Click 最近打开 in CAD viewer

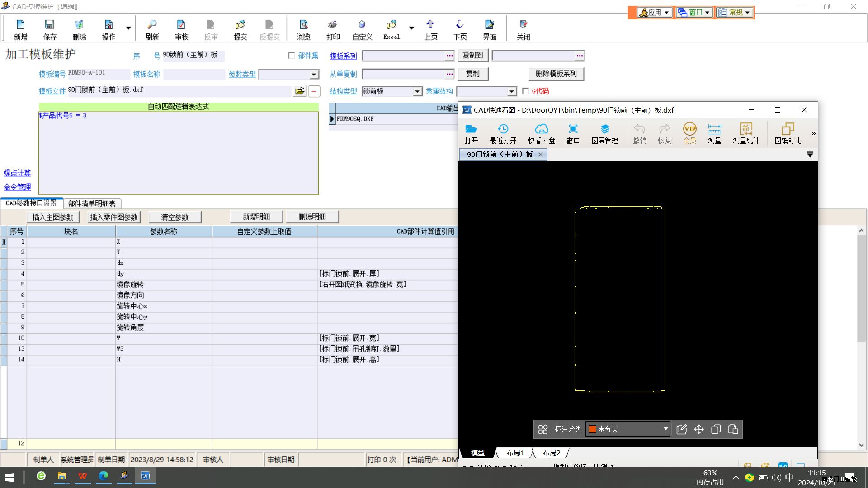[x=503, y=134]
